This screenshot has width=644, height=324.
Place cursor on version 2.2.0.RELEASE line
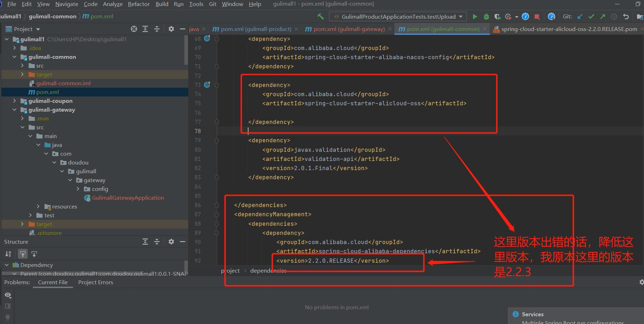point(332,261)
